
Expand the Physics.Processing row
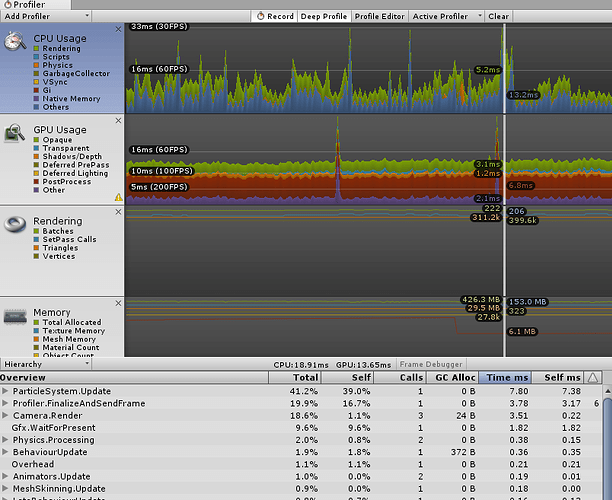[5, 440]
